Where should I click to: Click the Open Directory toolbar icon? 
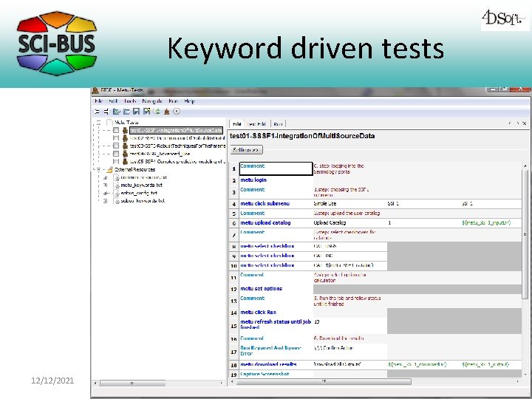tap(126, 112)
